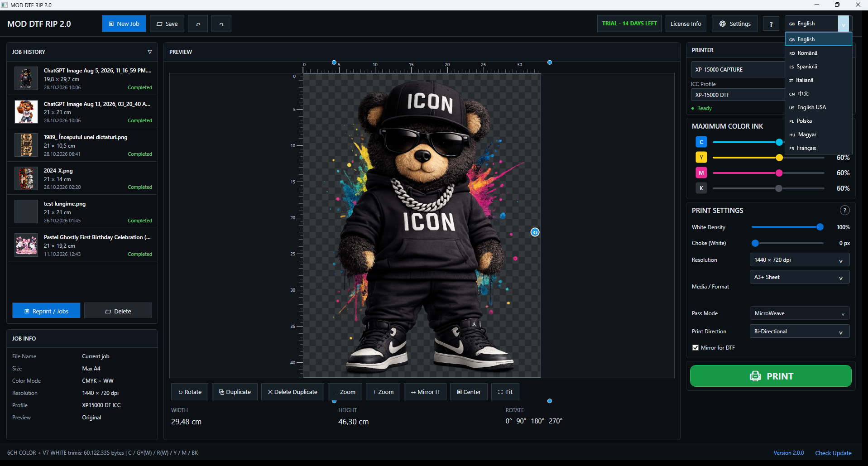Click the Rotate tool button
This screenshot has height=466, width=868.
coord(190,392)
